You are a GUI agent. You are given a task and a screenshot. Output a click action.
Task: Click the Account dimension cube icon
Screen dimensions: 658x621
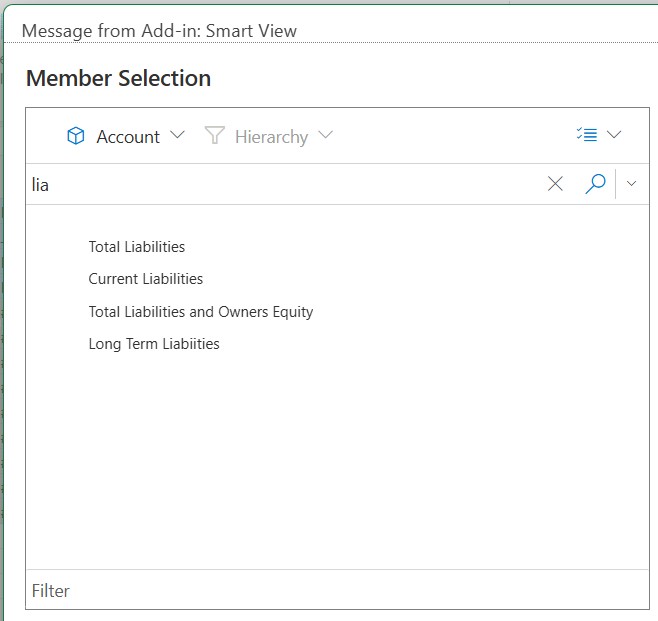pyautogui.click(x=76, y=136)
